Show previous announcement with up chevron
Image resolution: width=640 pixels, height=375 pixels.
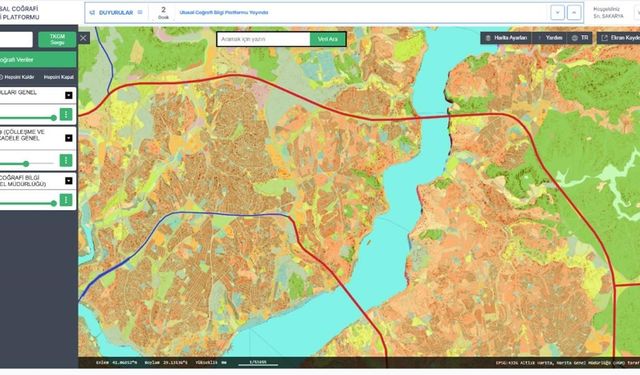(x=574, y=13)
